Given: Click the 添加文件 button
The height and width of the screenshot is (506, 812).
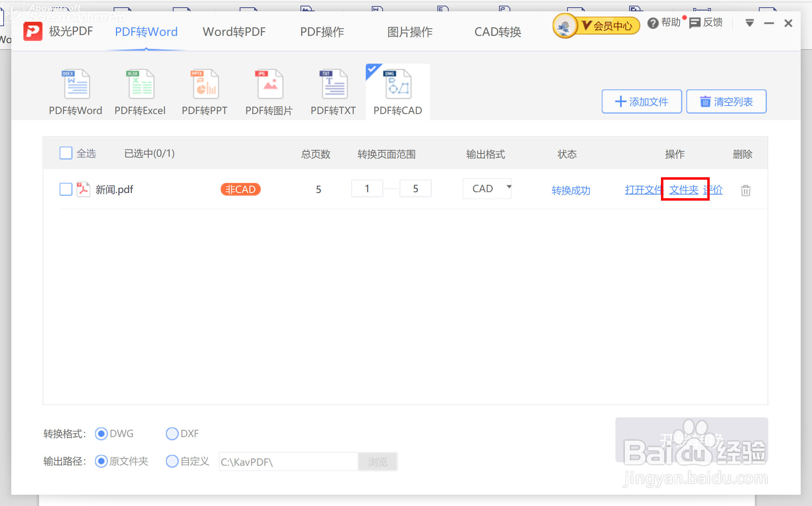Looking at the screenshot, I should pos(641,102).
